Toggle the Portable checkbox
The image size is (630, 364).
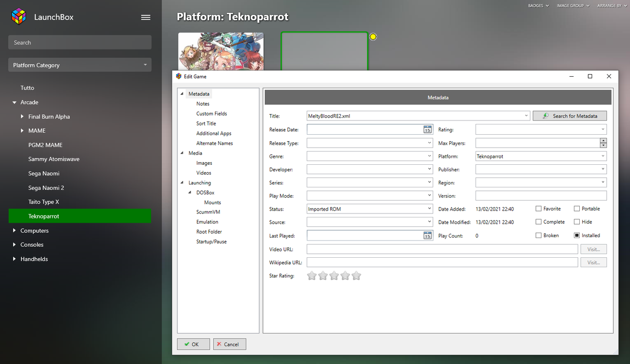[x=577, y=209]
